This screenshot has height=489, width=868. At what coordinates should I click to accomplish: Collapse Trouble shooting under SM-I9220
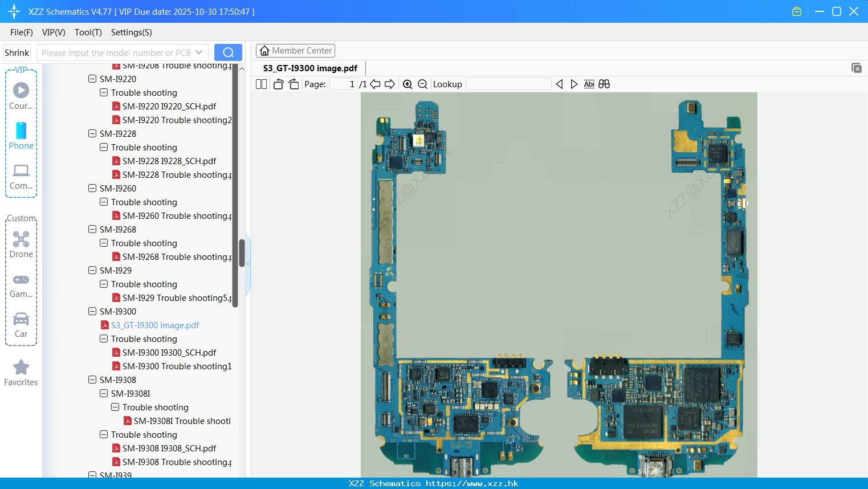(104, 92)
